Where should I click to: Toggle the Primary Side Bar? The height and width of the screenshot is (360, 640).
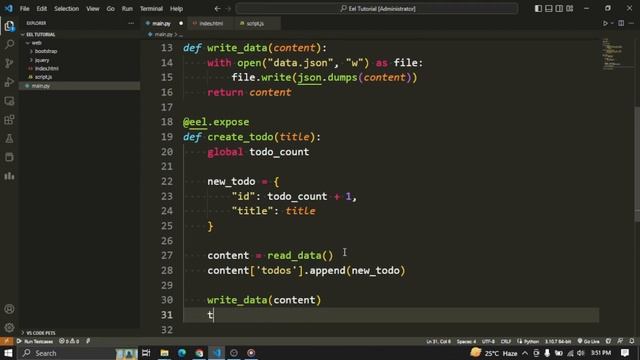538,9
